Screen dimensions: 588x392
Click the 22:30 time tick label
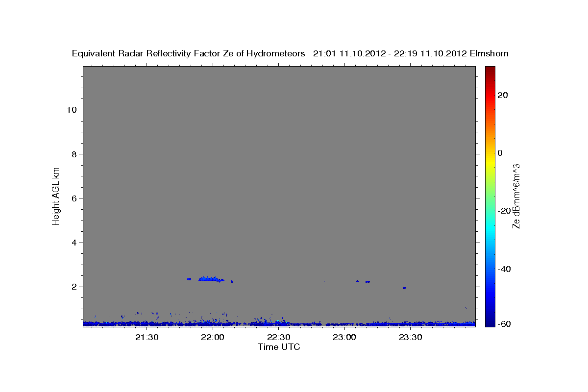click(x=279, y=337)
